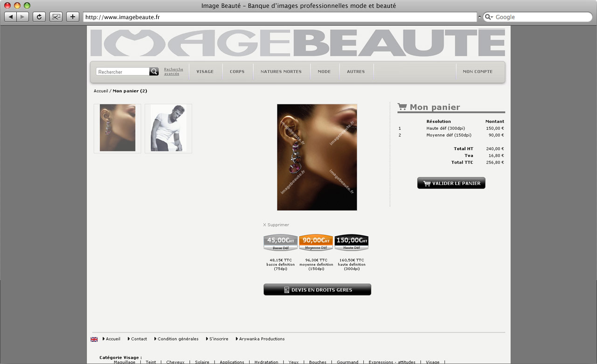Open the MON COMPTE menu

(478, 72)
